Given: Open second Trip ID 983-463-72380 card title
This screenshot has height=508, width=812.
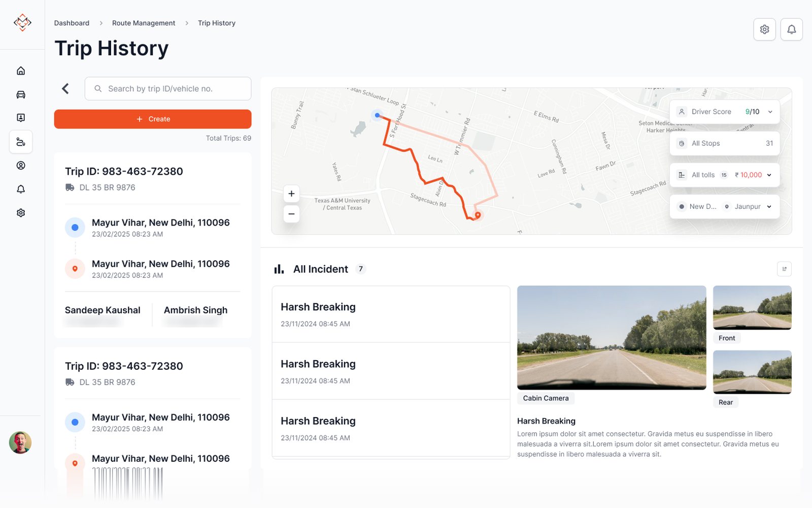Looking at the screenshot, I should click(124, 366).
